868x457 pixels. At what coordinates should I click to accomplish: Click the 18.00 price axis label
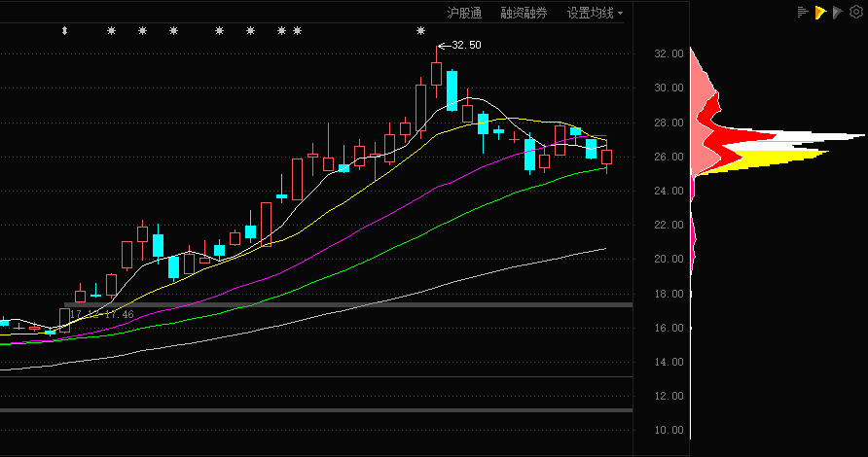[x=669, y=294]
